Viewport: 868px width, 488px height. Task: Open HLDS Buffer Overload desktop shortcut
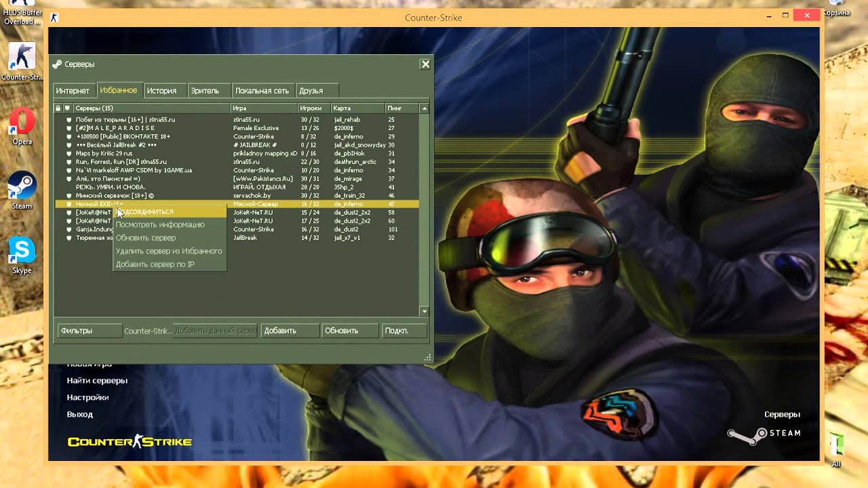point(22,14)
